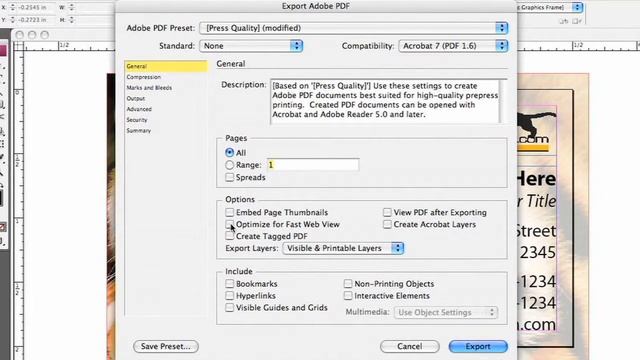This screenshot has height=360, width=640.
Task: Include Hyperlinks checkbox
Action: coord(229,296)
